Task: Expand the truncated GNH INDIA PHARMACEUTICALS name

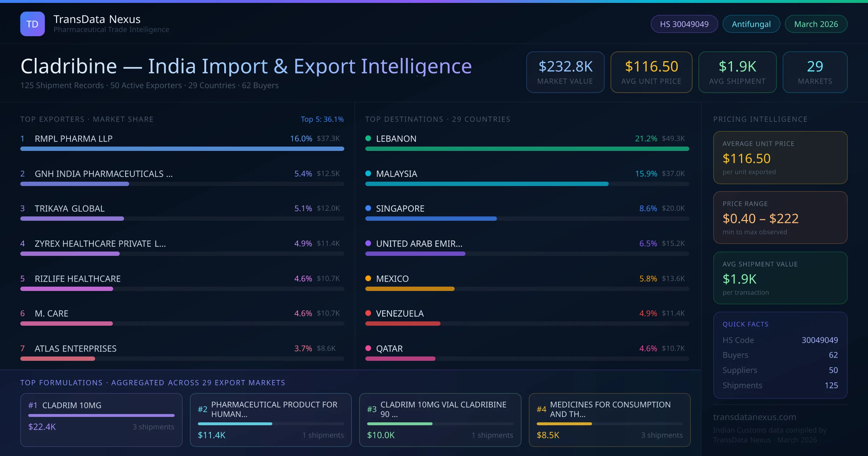Action: click(103, 174)
